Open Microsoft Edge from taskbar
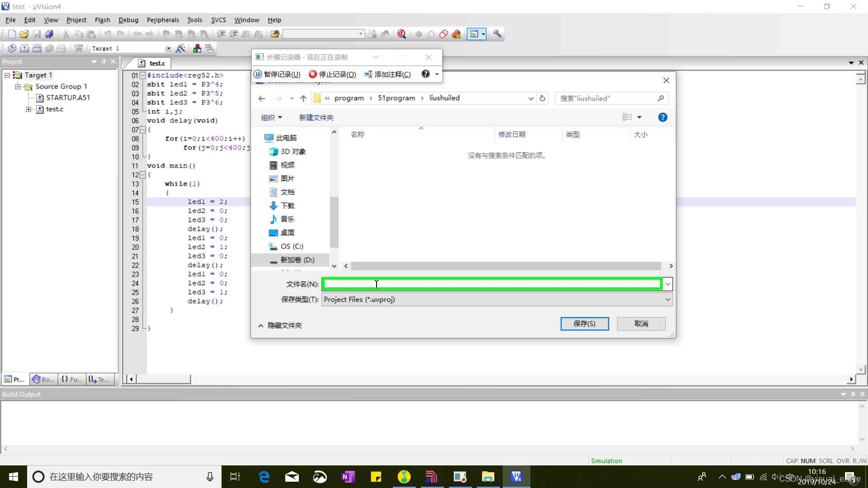Screen dimensions: 868x488 [x=264, y=477]
